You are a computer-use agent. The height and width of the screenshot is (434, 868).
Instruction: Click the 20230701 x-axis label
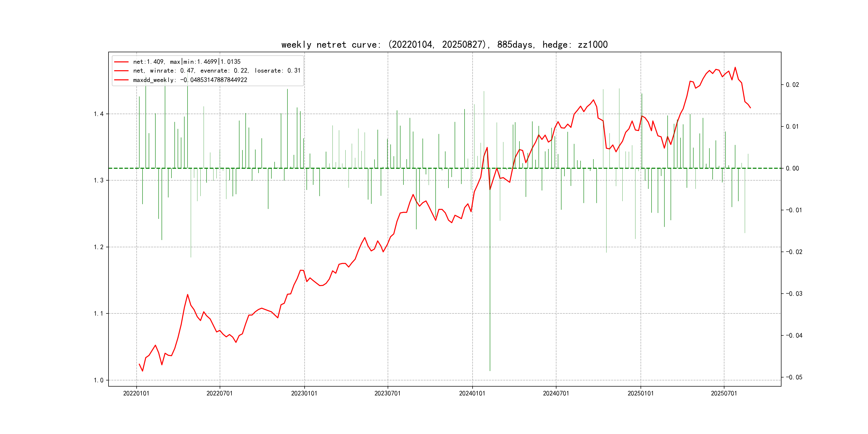[387, 393]
